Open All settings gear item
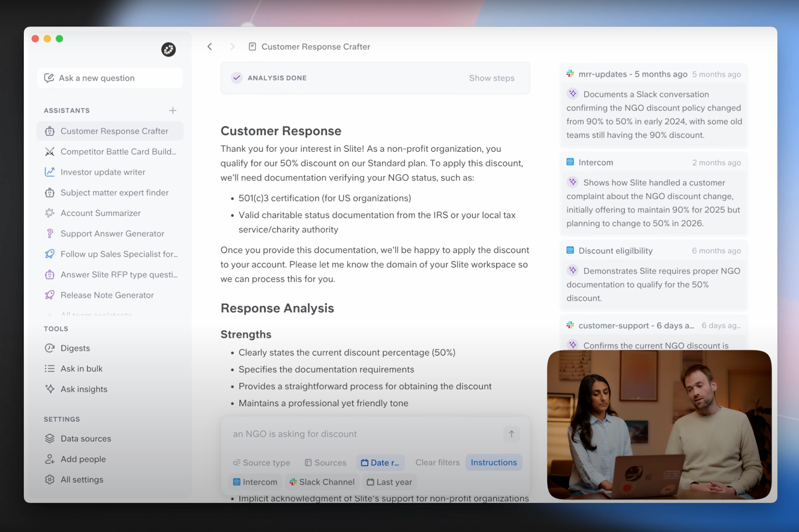The width and height of the screenshot is (799, 532). point(82,479)
